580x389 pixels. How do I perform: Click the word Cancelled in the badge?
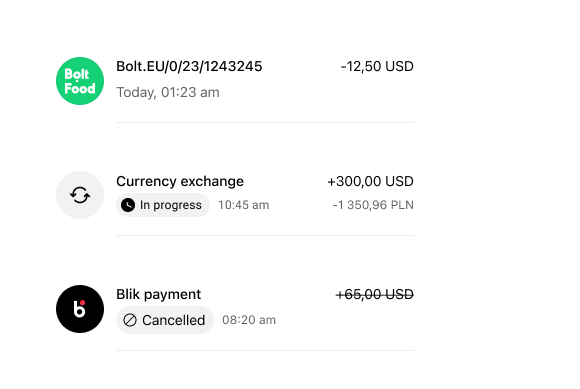click(173, 320)
